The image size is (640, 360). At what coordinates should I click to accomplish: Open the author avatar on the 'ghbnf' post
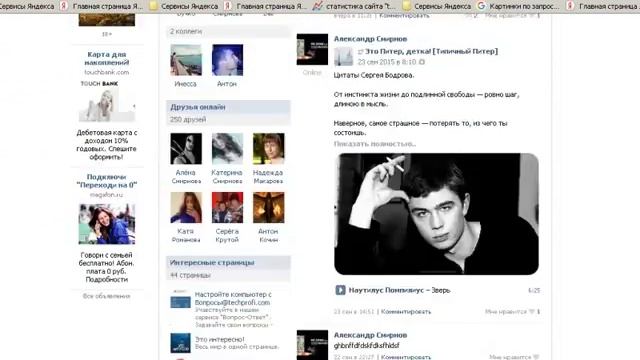coord(312,345)
